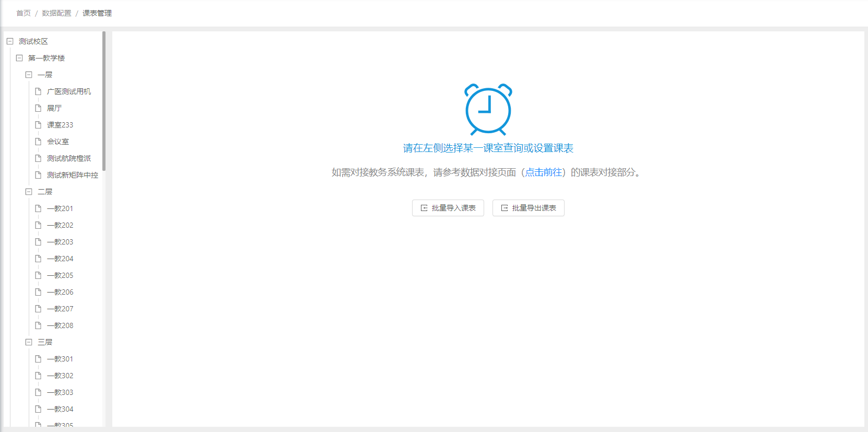Click the classroom tree scrollbar thumb
868x432 pixels.
point(104,101)
